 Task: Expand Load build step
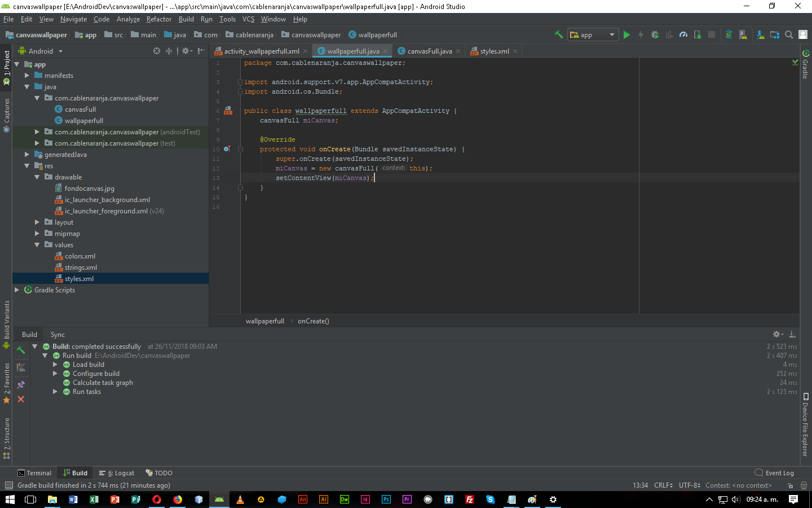click(x=55, y=365)
